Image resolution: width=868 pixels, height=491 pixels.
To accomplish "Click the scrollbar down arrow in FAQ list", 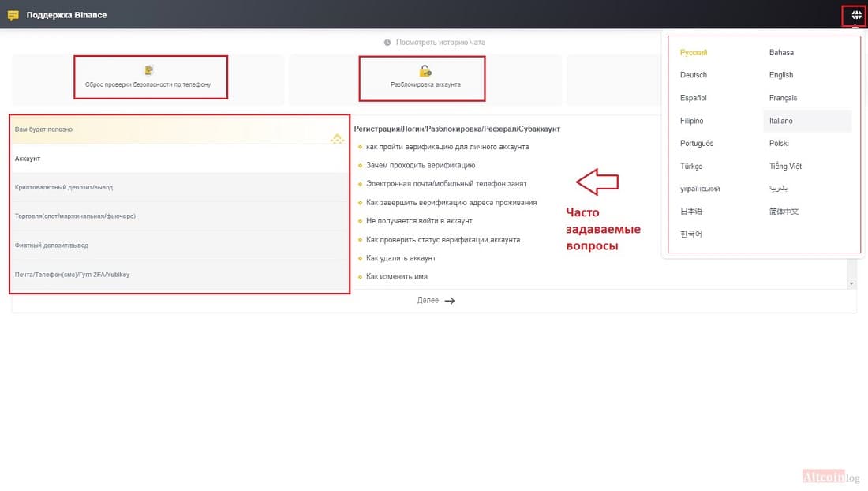I will pos(851,283).
